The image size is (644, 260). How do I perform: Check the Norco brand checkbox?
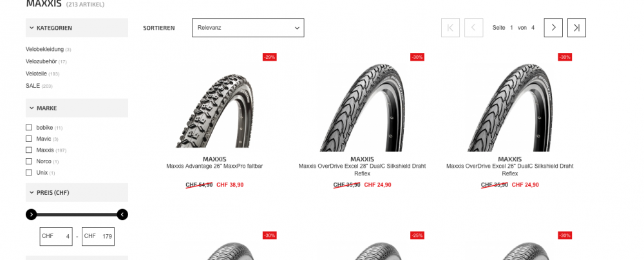(29, 161)
